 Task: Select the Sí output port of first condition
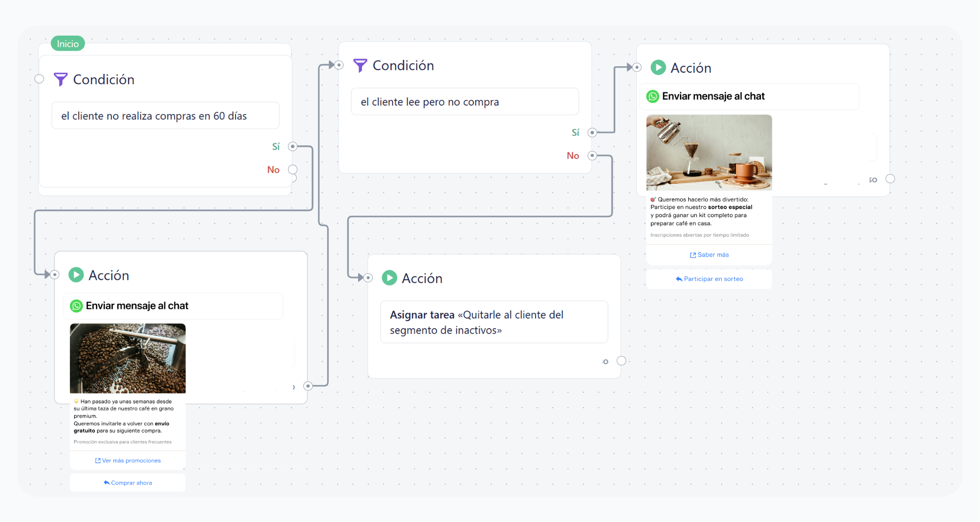[x=293, y=146]
